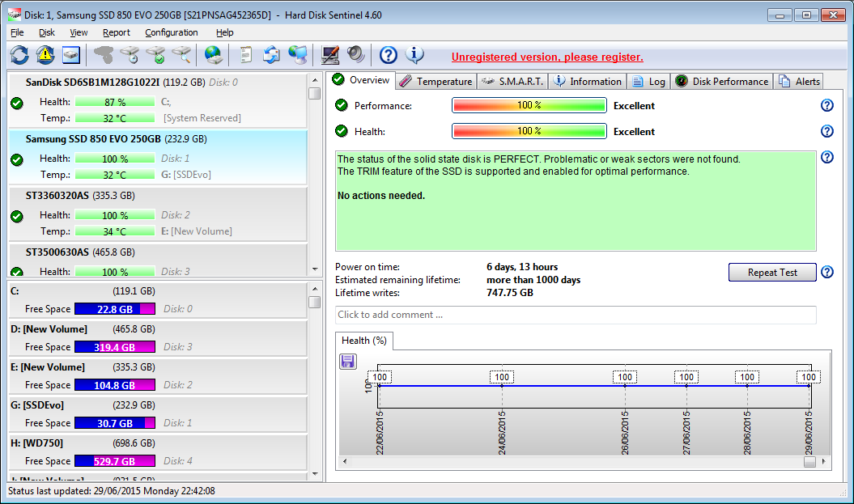Select the E: [New Volume] partition
This screenshot has width=854, height=504.
pos(158,376)
